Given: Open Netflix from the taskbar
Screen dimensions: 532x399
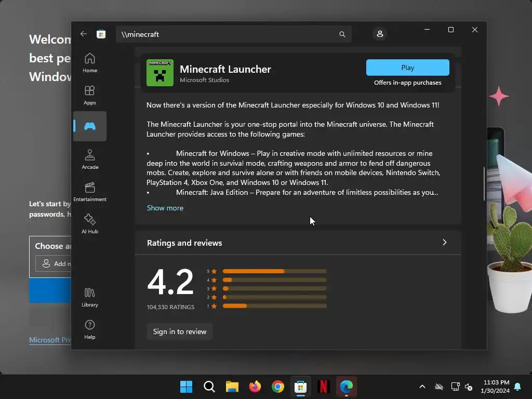Looking at the screenshot, I should (x=323, y=387).
